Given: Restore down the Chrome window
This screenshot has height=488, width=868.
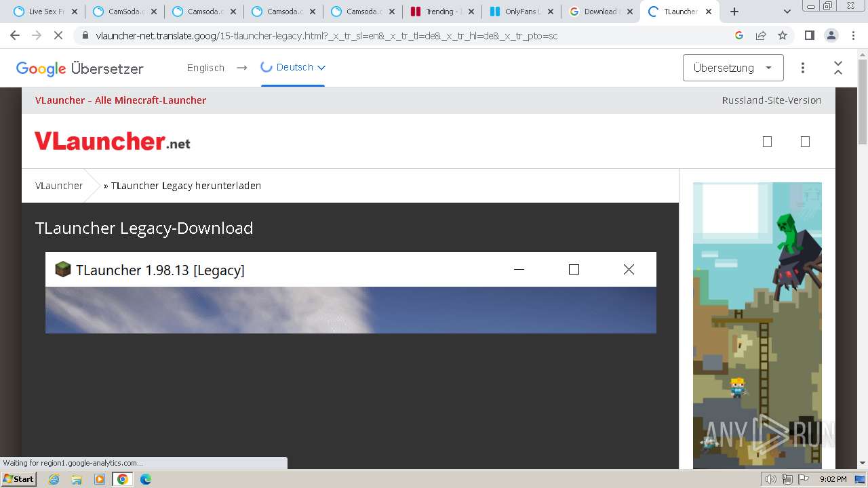Looking at the screenshot, I should tap(828, 5).
